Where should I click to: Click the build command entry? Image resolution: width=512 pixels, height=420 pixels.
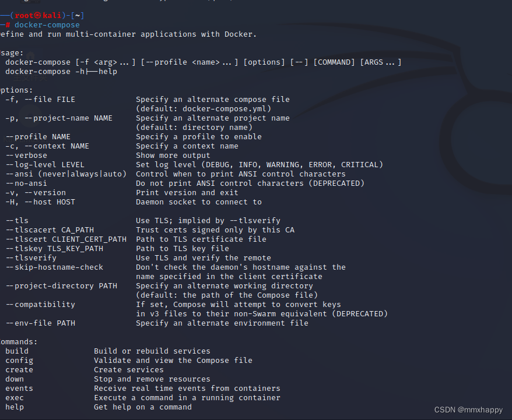point(17,351)
